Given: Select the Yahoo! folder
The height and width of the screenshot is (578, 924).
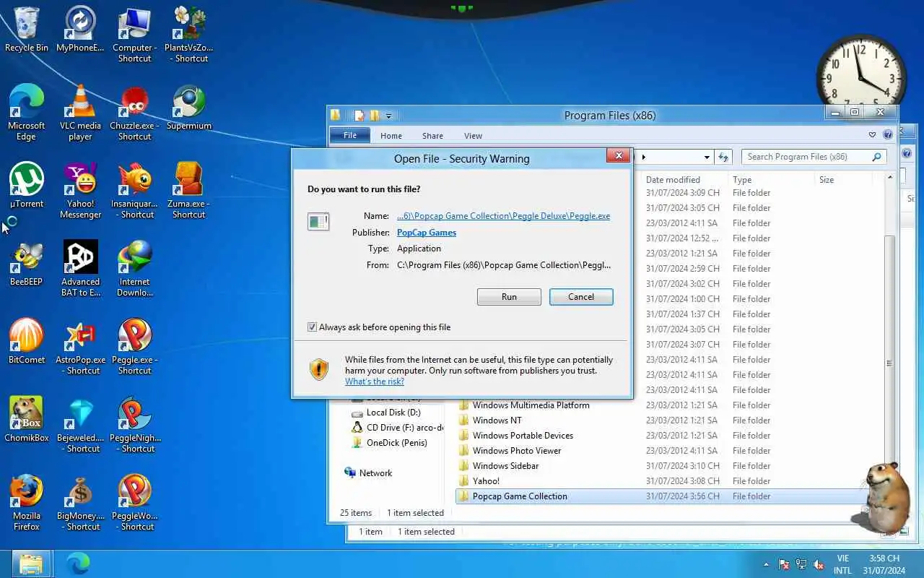Looking at the screenshot, I should [486, 481].
